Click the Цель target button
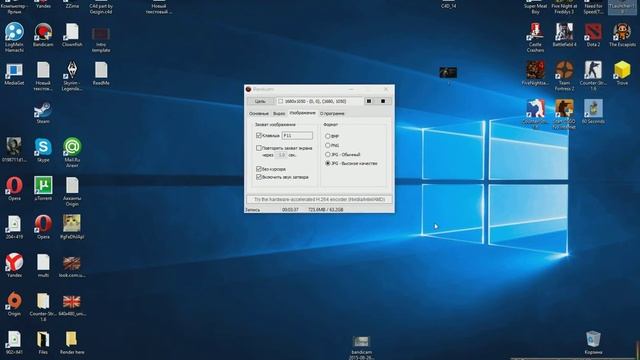Screen dimensions: 640x360 point(260,101)
